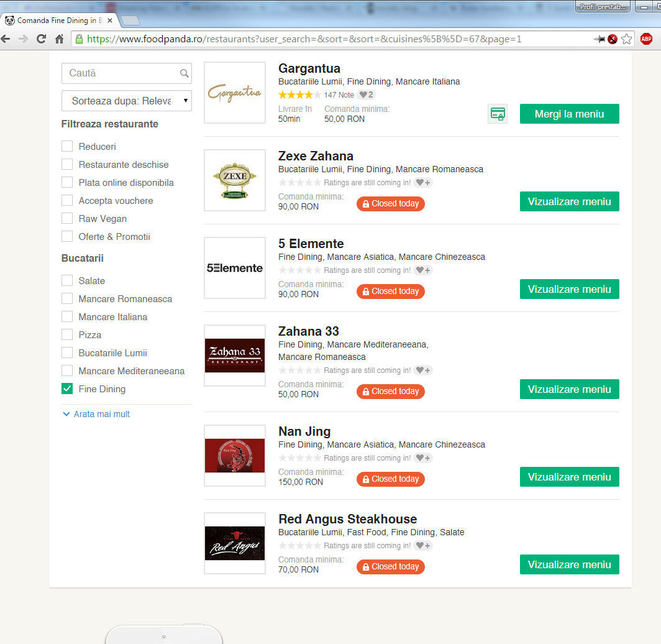This screenshot has width=661, height=644.
Task: Open Vizualizare meniu for 5 Elemente
Action: (569, 289)
